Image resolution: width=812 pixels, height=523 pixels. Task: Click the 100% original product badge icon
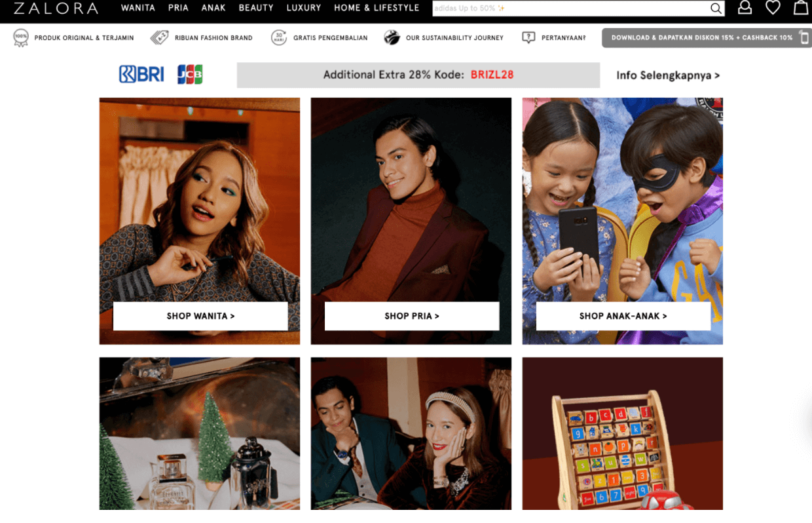(21, 38)
